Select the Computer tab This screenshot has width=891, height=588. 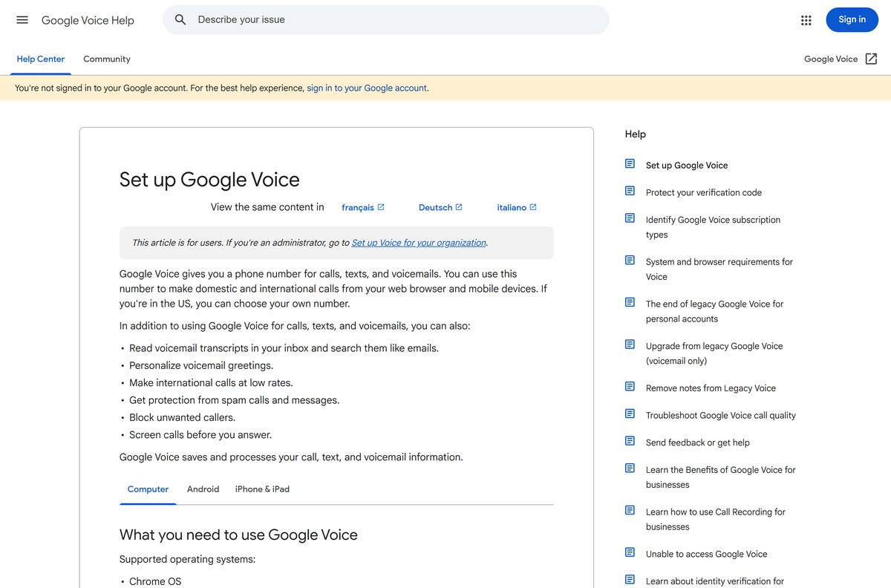tap(148, 489)
